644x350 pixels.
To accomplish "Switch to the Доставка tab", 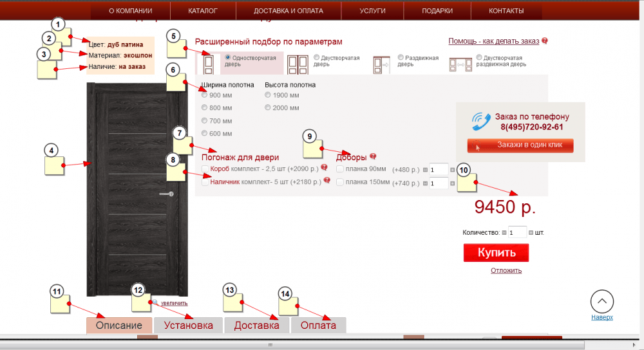I will (256, 326).
